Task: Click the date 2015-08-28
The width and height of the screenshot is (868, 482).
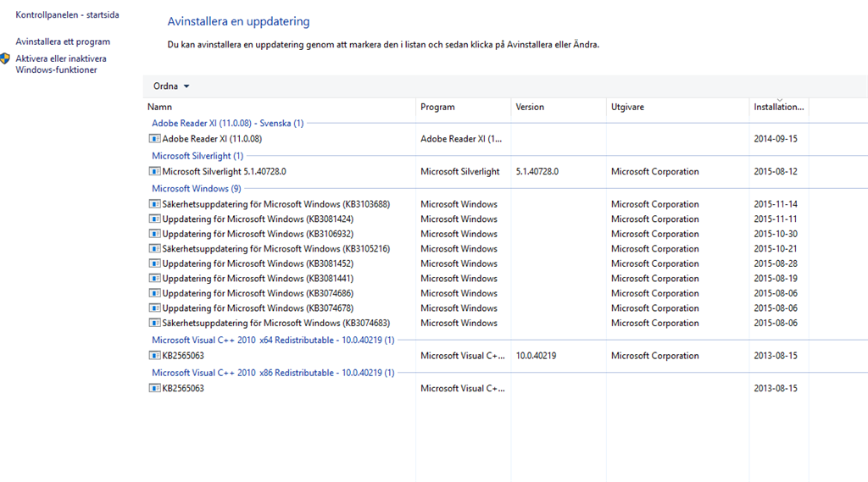Action: [776, 264]
